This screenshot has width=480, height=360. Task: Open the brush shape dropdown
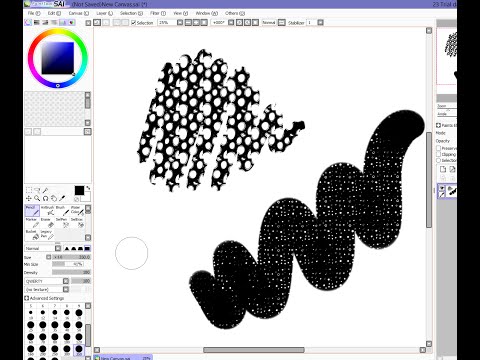coord(66,281)
